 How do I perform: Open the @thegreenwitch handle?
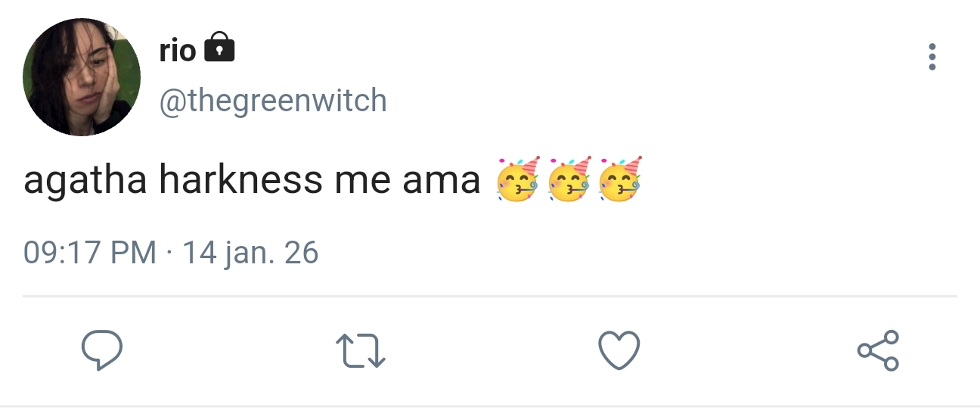[272, 101]
